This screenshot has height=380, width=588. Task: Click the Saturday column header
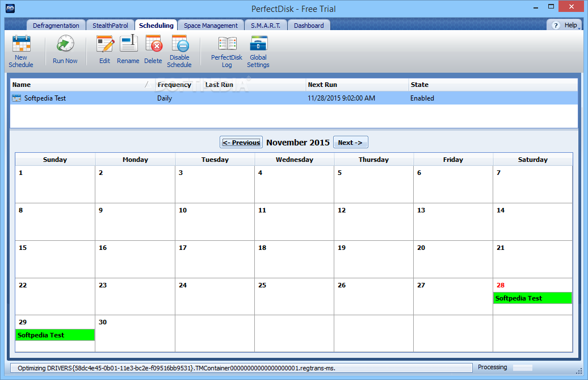533,160
